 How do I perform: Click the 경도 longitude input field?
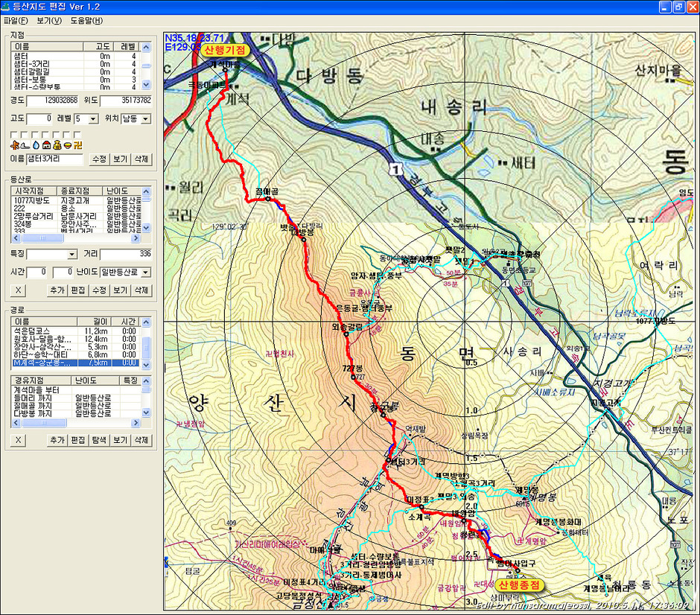click(53, 101)
